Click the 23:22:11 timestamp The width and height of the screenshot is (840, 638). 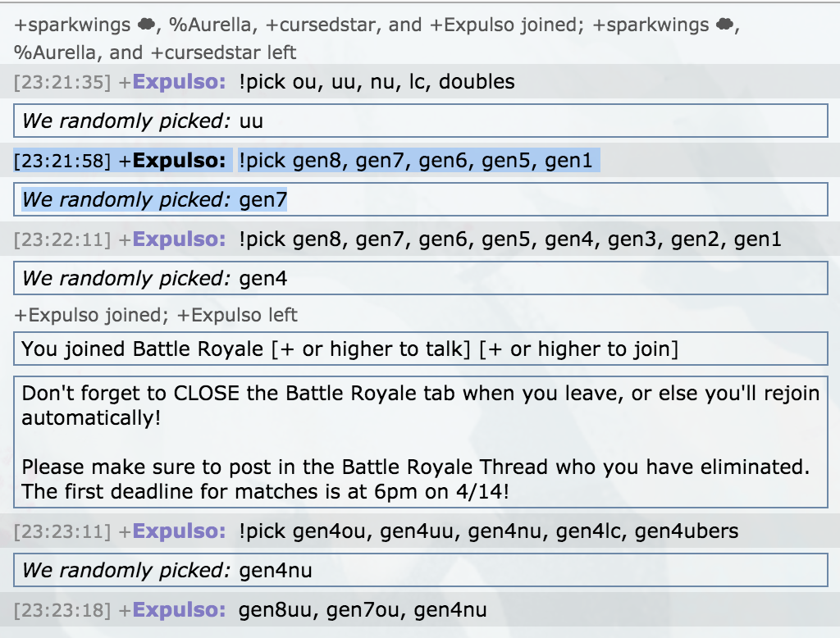(62, 239)
